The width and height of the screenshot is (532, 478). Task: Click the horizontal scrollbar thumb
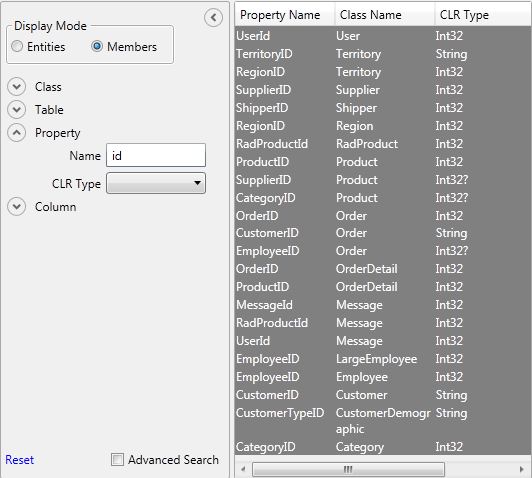coord(348,470)
